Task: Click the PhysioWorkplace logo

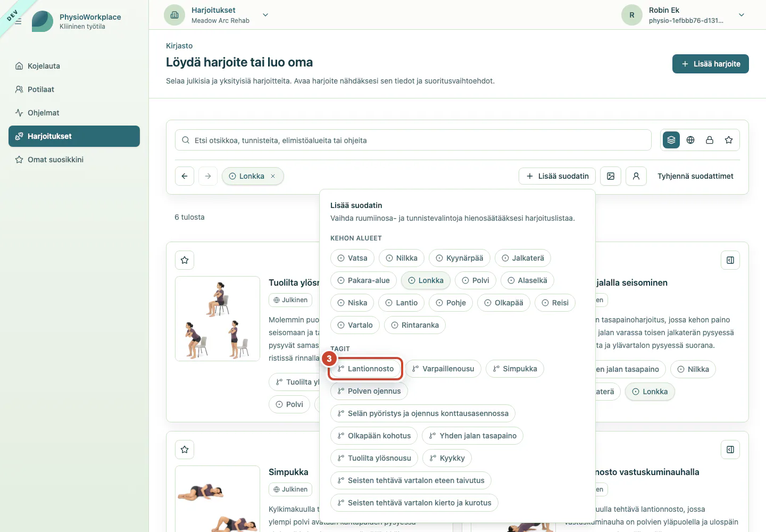Action: pyautogui.click(x=43, y=21)
